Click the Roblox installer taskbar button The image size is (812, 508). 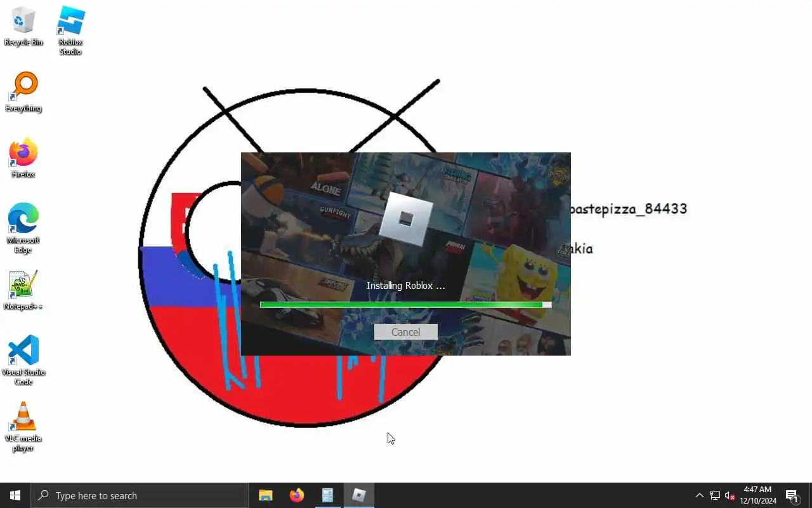[x=358, y=495]
